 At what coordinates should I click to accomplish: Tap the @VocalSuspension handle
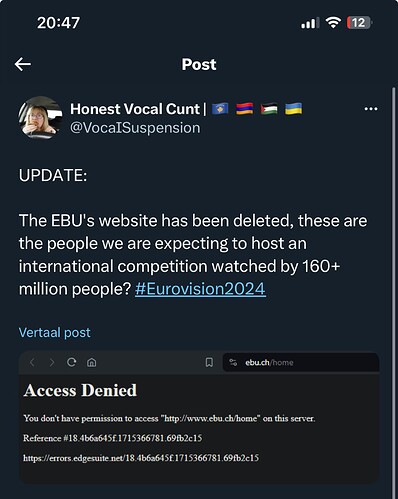[135, 128]
